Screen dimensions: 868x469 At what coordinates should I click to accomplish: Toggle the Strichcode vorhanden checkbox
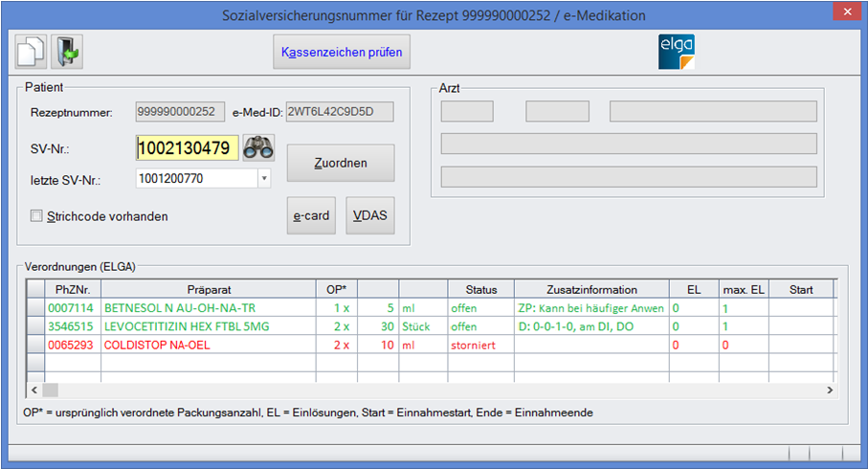[x=37, y=216]
